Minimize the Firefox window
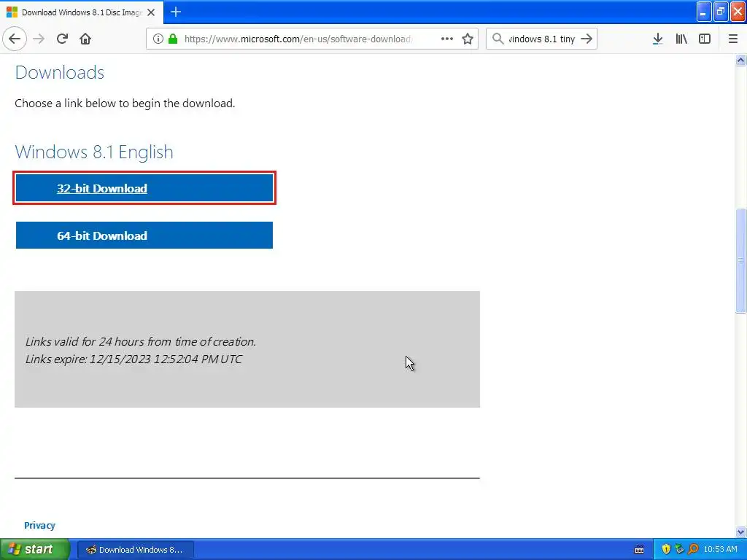Screen dimensions: 747x560 point(704,12)
